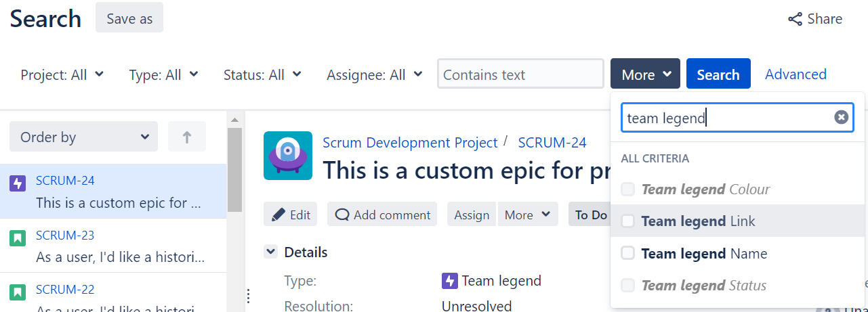Toggle the Team legend Status checkbox
868x312 pixels.
pyautogui.click(x=628, y=286)
